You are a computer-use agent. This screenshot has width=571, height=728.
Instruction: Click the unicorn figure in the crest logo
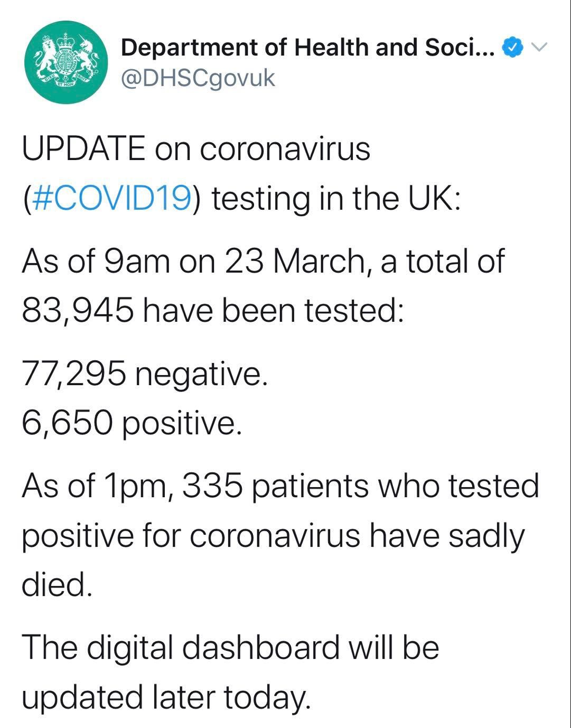(87, 55)
